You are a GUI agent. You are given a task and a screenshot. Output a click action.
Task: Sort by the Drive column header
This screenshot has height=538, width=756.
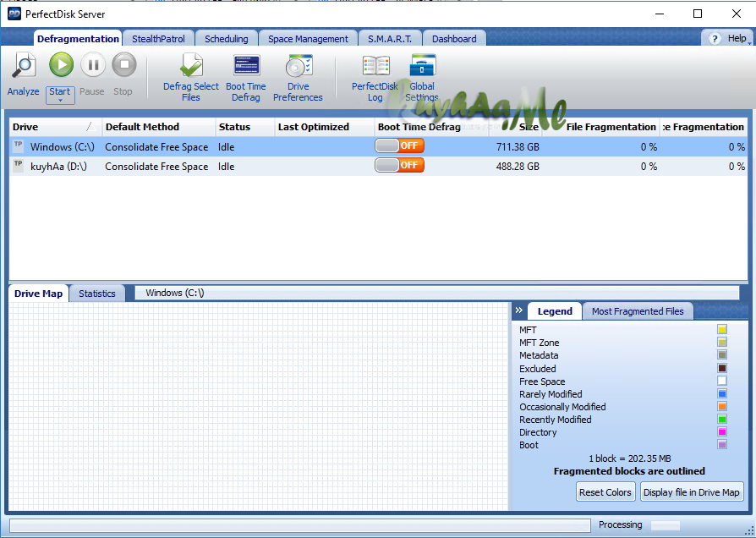(x=56, y=127)
